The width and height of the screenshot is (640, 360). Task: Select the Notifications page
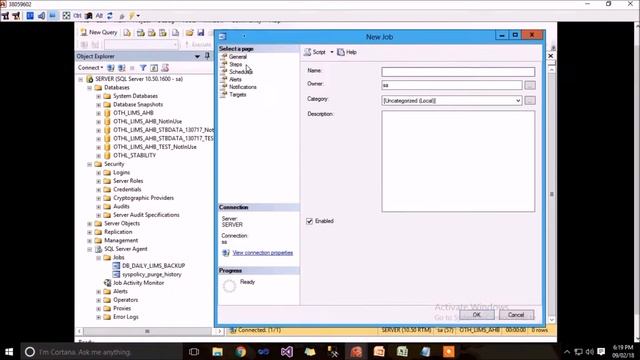(242, 87)
